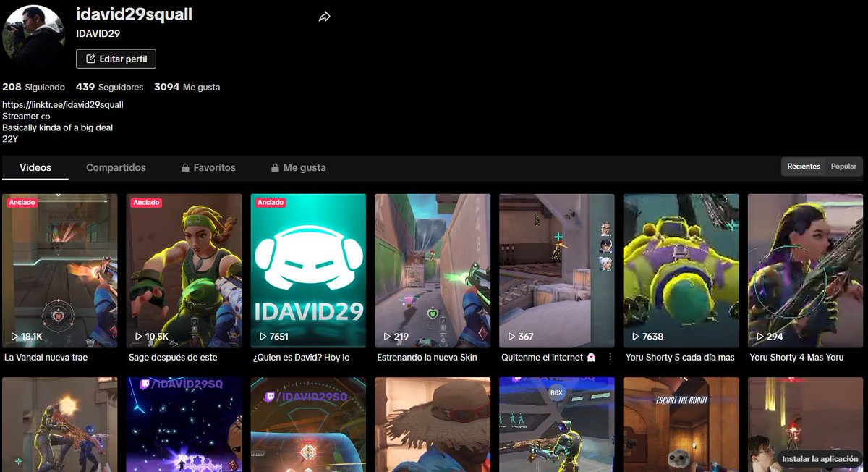The height and width of the screenshot is (472, 868).
Task: View the 208 Siguiendo list
Action: (33, 87)
